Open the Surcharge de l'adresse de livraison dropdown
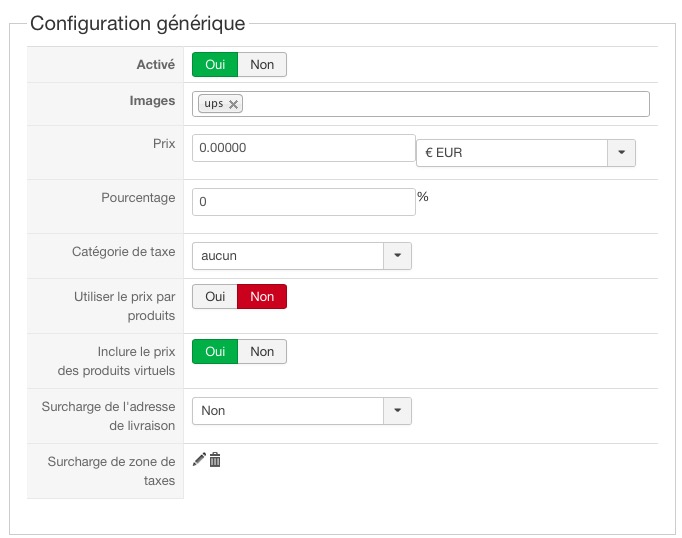Viewport: 682px width, 538px height. click(288, 411)
